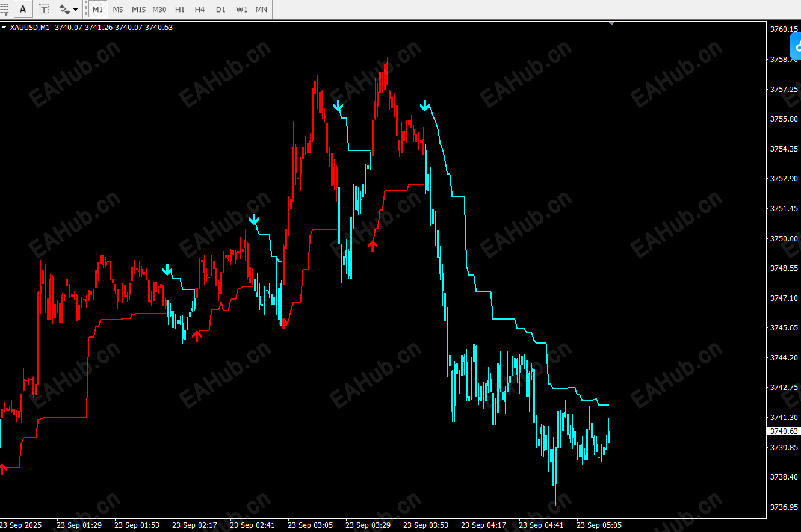Switch to H1 timeframe

[180, 10]
